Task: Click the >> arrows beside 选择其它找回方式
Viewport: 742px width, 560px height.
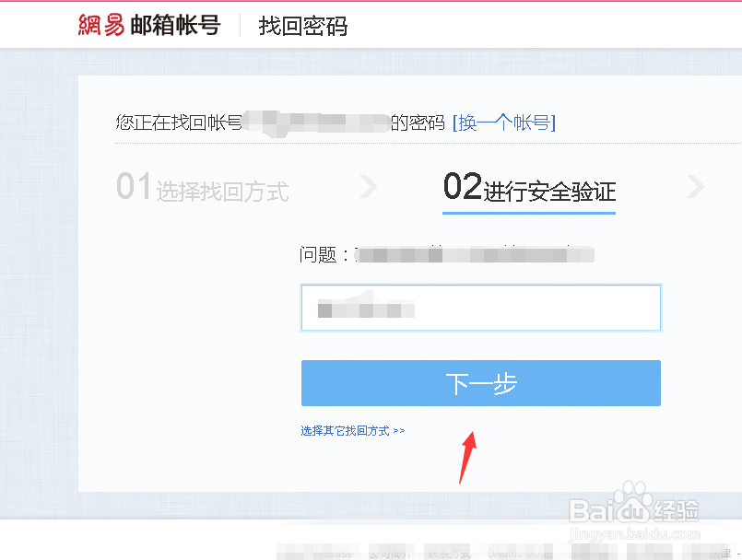Action: (x=399, y=431)
